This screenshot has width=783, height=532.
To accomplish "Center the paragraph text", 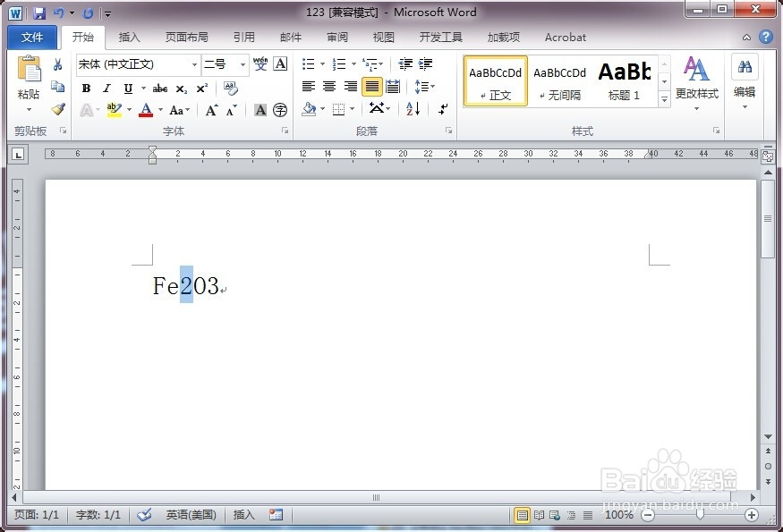I will [x=329, y=87].
